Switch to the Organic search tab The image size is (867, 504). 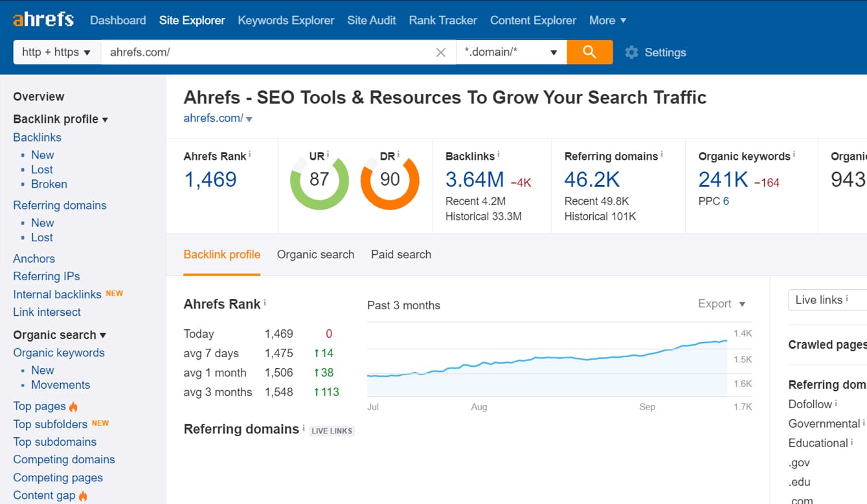pyautogui.click(x=315, y=254)
